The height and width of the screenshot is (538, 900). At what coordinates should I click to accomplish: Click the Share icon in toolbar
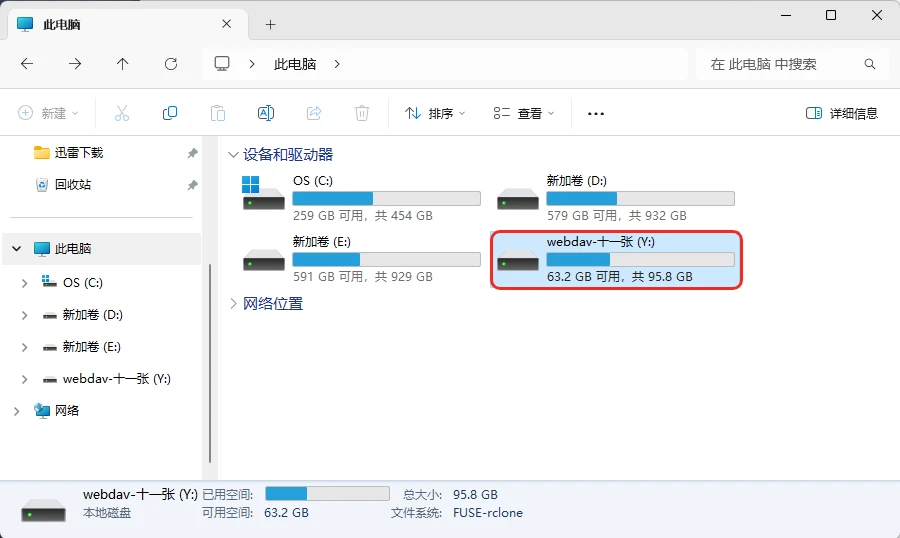(314, 113)
